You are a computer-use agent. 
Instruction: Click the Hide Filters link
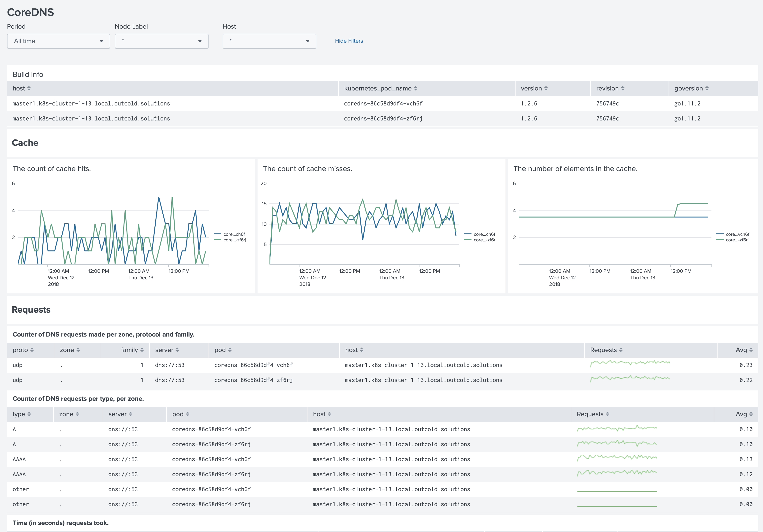coord(349,41)
